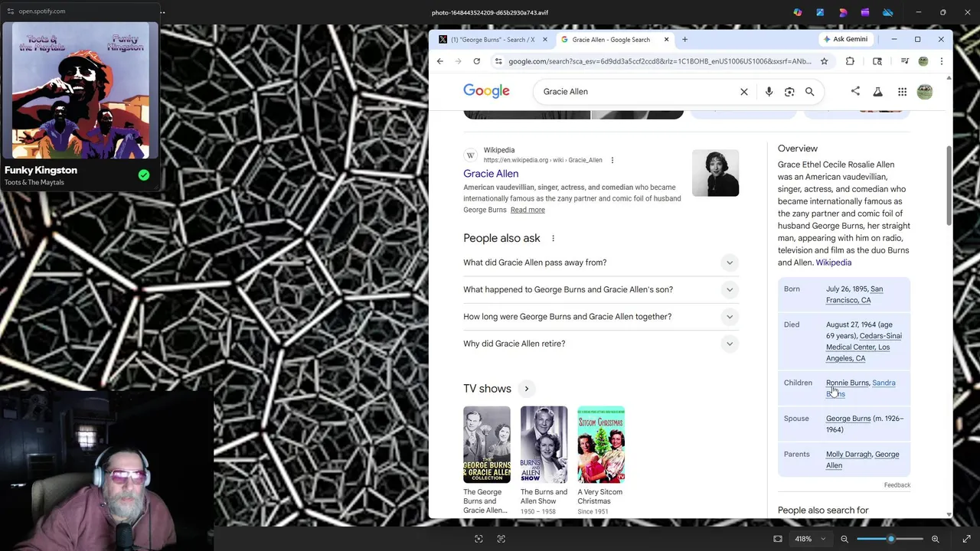
Task: Zoom in with the Photos plus magnifier
Action: pyautogui.click(x=935, y=539)
